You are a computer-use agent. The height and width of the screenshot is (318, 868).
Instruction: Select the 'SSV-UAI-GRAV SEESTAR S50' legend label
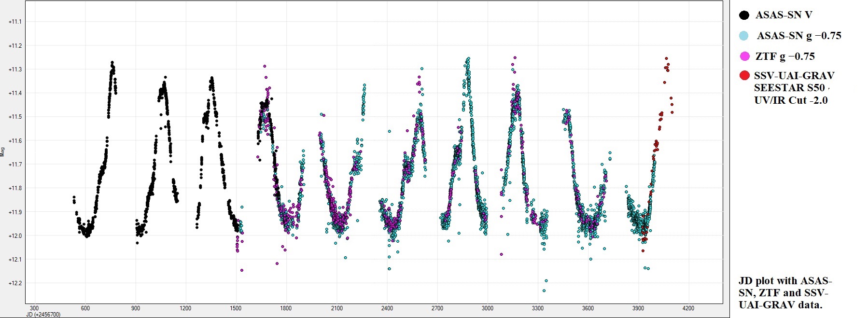click(794, 82)
